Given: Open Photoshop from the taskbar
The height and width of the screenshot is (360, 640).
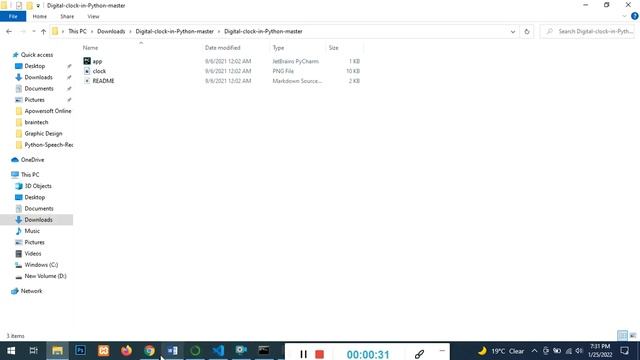Looking at the screenshot, I should (x=80, y=351).
